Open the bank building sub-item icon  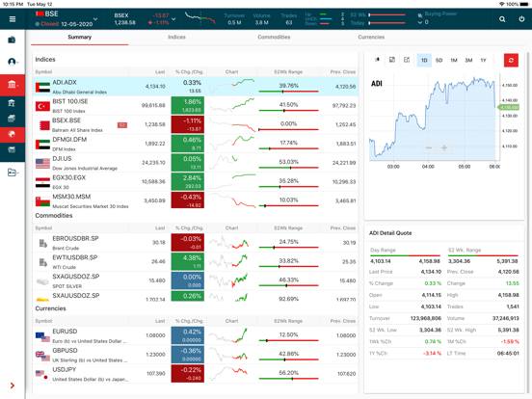click(12, 103)
